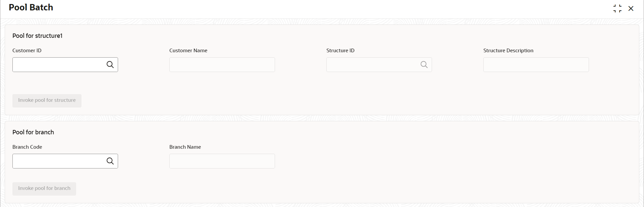Click the Customer ID search magnifier icon
This screenshot has width=644, height=207.
tap(110, 65)
